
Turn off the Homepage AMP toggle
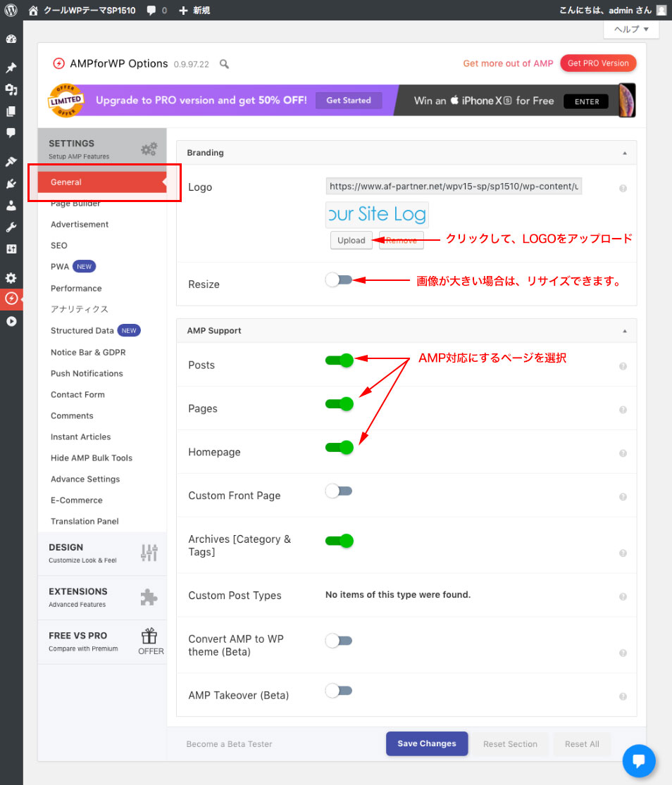340,447
